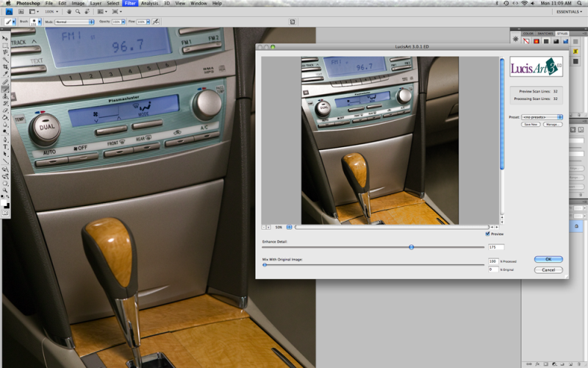The image size is (588, 368).
Task: Apply the yellow style swatch
Action: coord(576,51)
